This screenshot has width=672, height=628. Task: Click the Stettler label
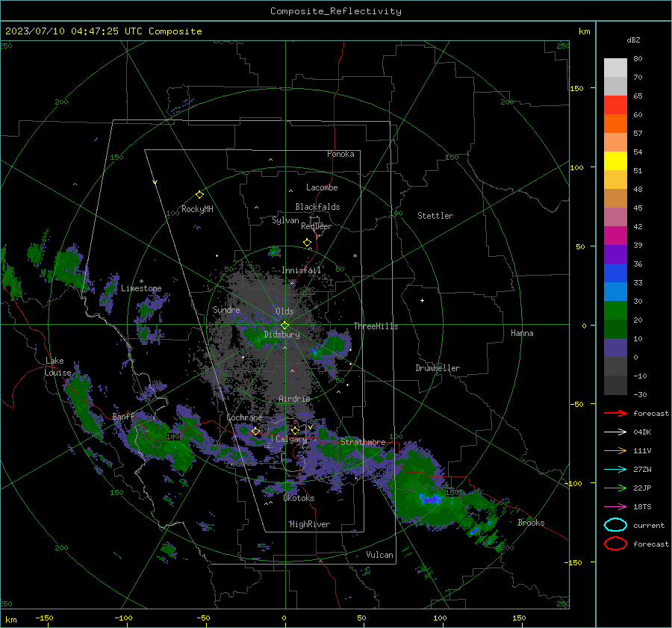[435, 216]
